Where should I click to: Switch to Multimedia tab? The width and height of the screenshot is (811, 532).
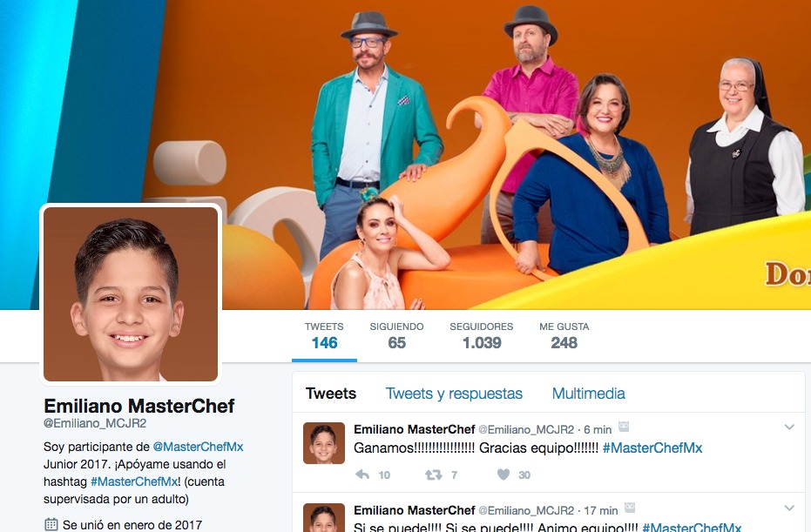click(589, 394)
